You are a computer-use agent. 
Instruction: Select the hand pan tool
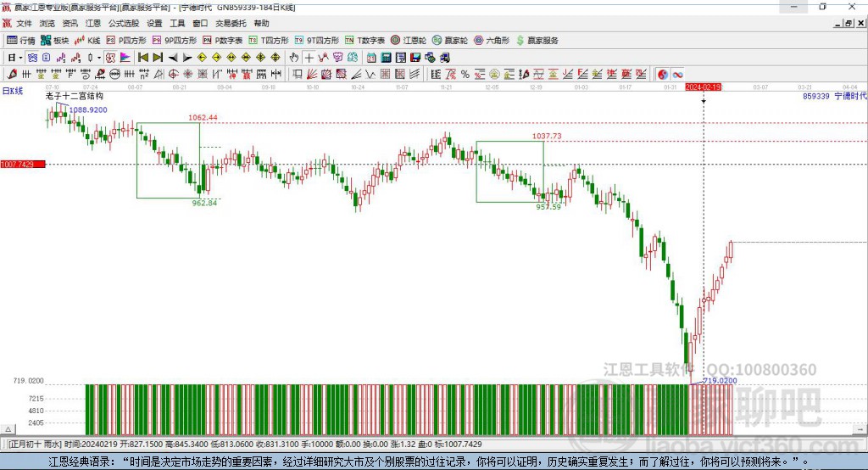pyautogui.click(x=294, y=58)
